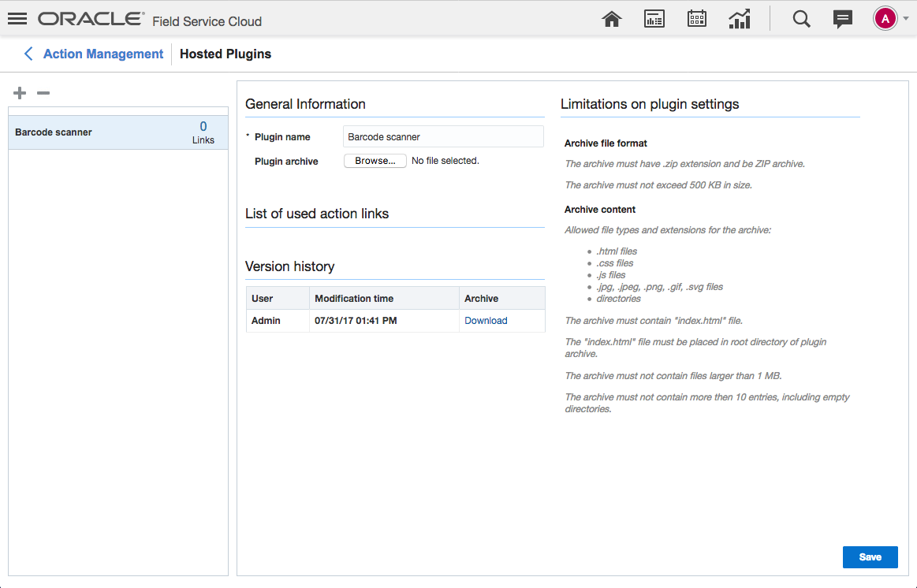The width and height of the screenshot is (917, 588).
Task: Go to the Home icon
Action: point(612,19)
